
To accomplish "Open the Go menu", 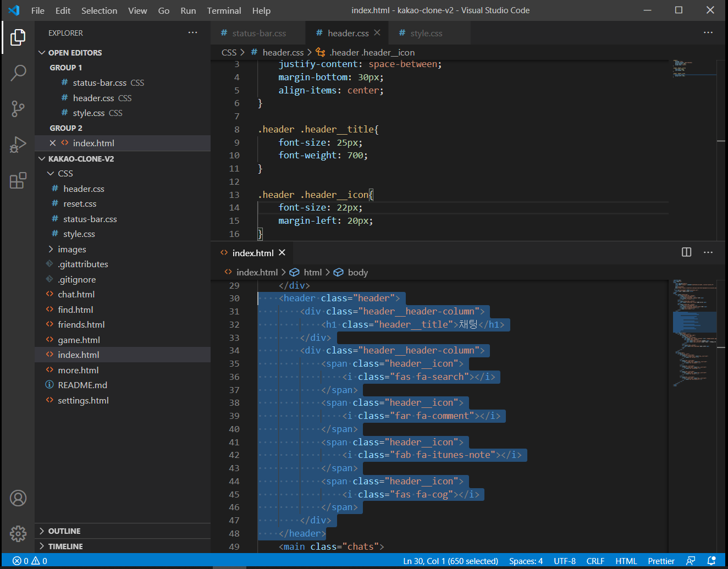I will click(x=164, y=10).
